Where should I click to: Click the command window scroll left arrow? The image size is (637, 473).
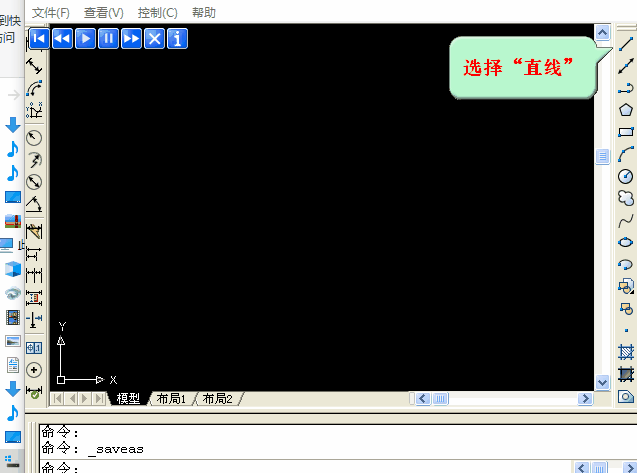coord(581,468)
